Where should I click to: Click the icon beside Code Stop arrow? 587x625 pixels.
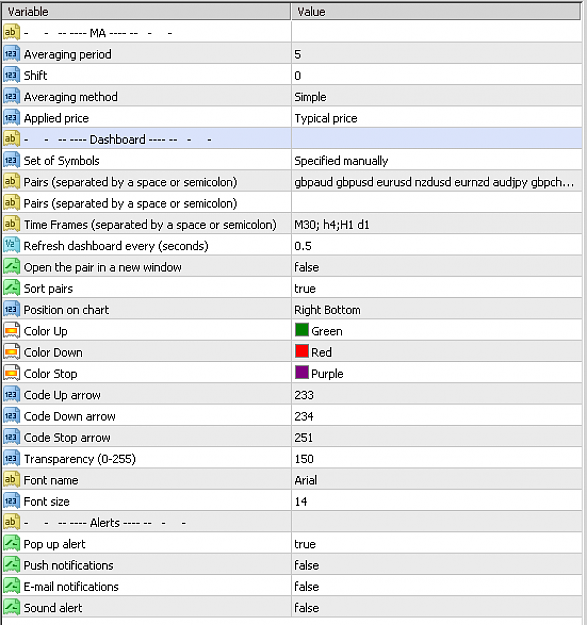point(11,437)
